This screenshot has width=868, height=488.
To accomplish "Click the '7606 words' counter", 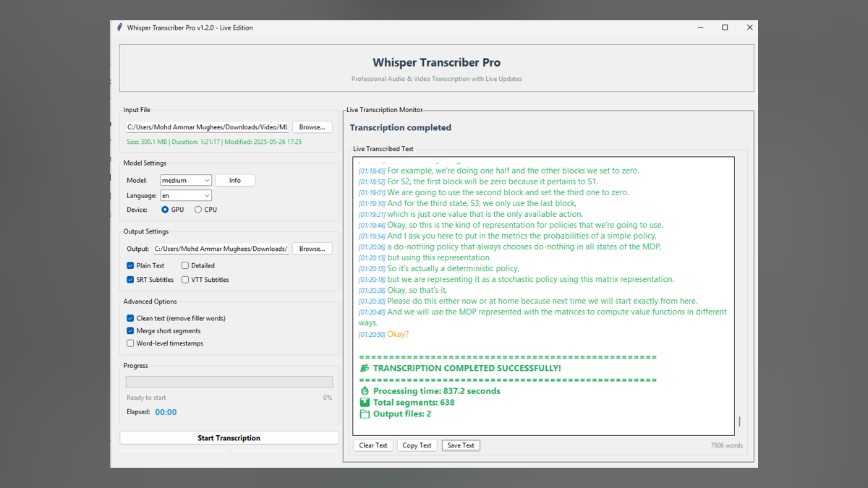I will click(x=726, y=445).
